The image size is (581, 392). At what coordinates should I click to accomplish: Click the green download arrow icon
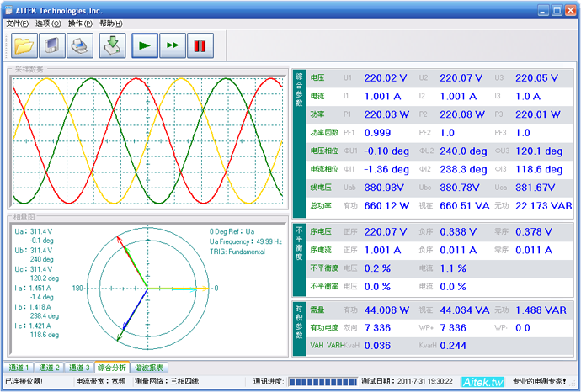[x=114, y=45]
